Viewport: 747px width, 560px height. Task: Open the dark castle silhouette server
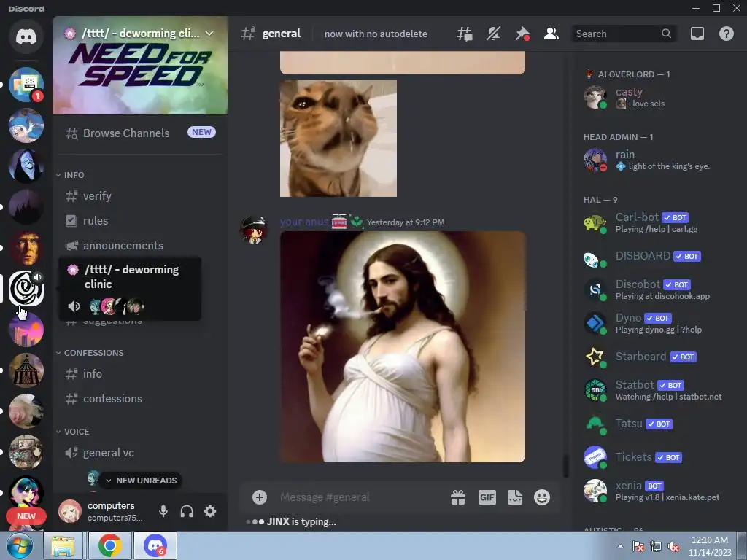(x=26, y=207)
